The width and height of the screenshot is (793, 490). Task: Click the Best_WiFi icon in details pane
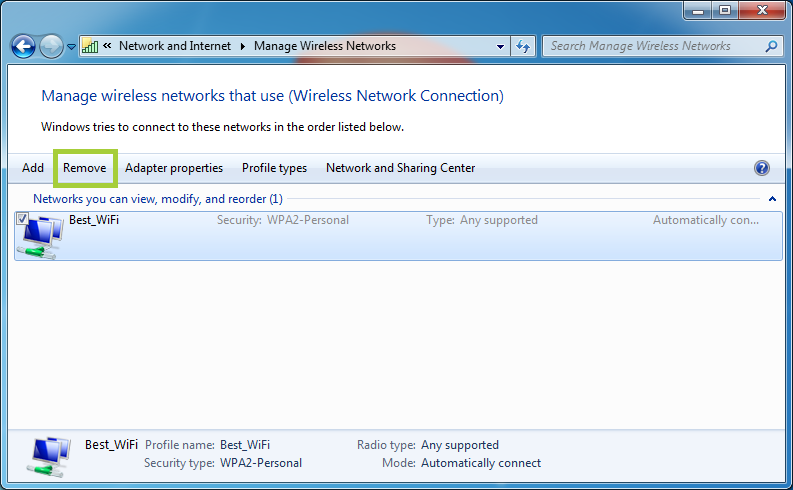click(50, 455)
